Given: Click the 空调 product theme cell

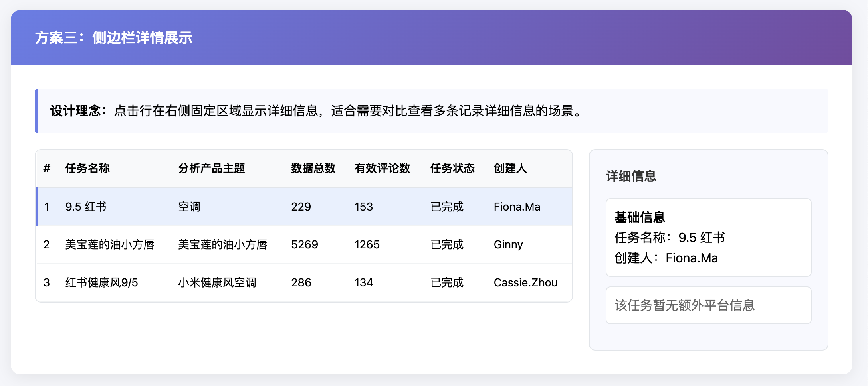Looking at the screenshot, I should coord(189,206).
